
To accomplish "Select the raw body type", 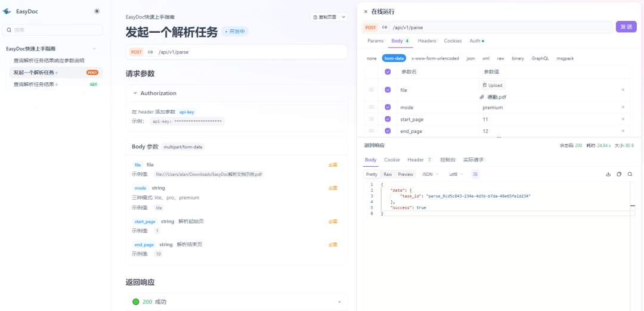I will (x=500, y=58).
